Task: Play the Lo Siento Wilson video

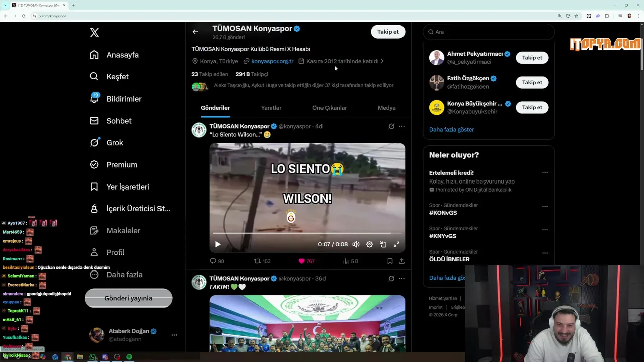Action: [218, 244]
